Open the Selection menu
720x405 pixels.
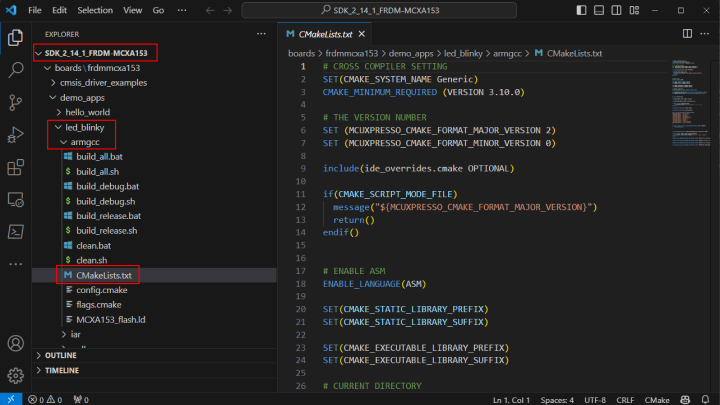(95, 10)
